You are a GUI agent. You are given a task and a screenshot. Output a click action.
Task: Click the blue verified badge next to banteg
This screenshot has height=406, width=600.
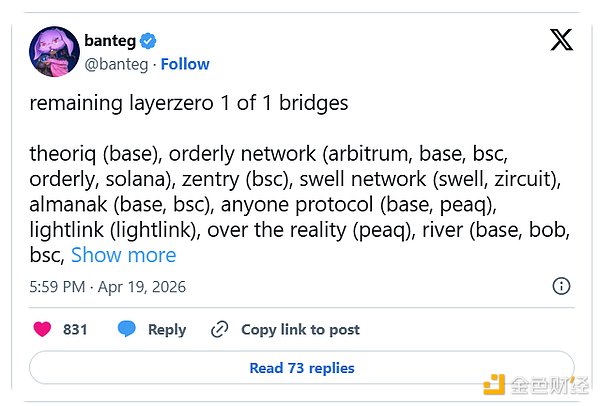coord(147,41)
